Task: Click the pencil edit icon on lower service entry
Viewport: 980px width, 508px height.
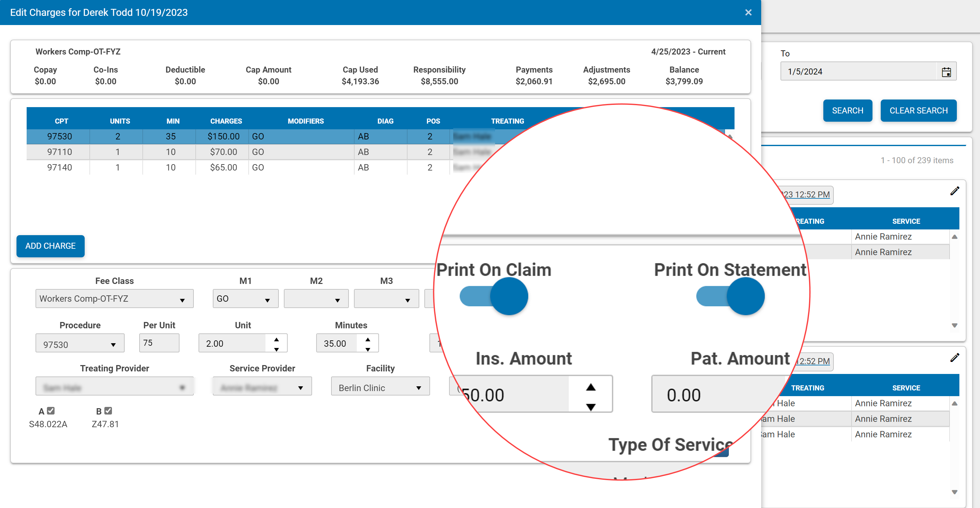Action: (x=955, y=357)
